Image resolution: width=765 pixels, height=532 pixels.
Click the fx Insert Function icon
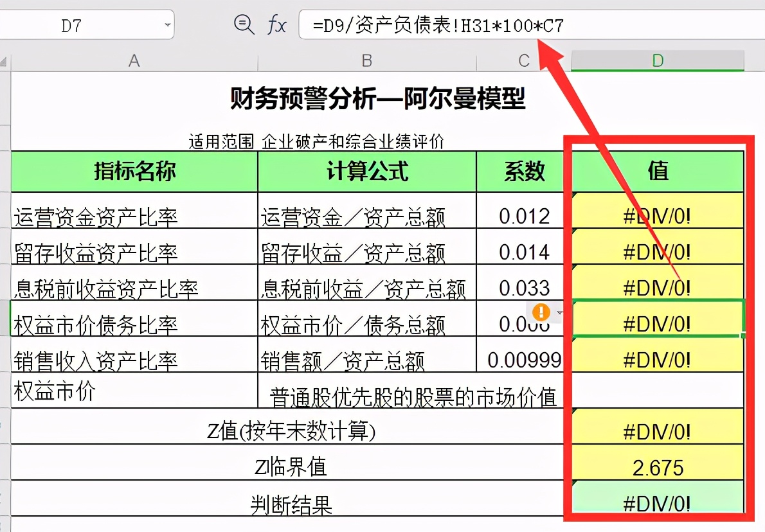click(276, 24)
